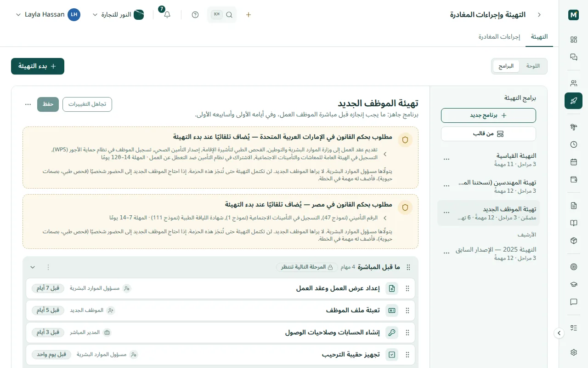Open the vertical dots menu of ما قبل المباشرة
588x368 pixels.
(48, 267)
